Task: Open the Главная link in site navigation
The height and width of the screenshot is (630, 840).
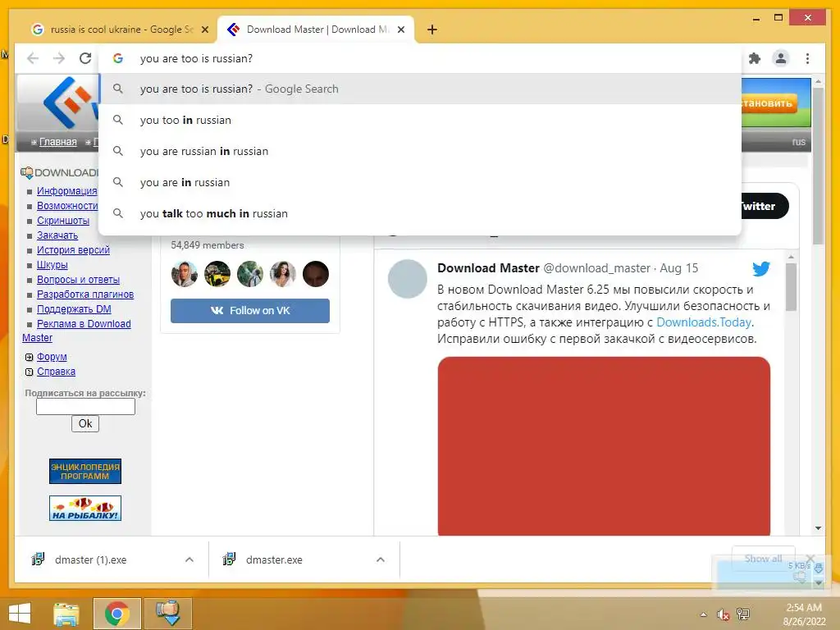Action: [x=58, y=142]
